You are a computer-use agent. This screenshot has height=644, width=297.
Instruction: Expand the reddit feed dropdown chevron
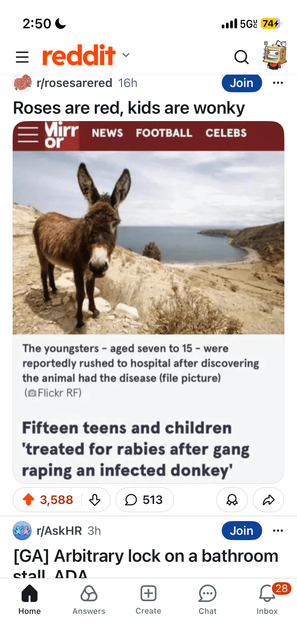[x=126, y=55]
